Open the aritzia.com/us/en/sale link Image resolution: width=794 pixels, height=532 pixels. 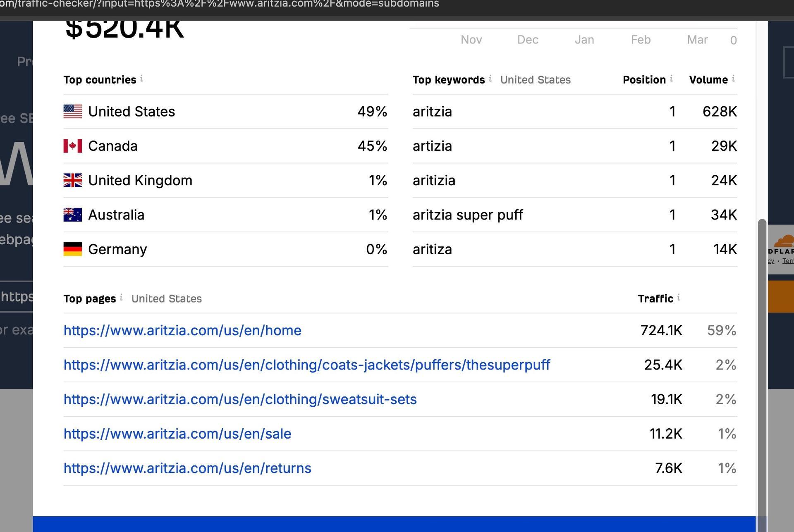coord(177,434)
